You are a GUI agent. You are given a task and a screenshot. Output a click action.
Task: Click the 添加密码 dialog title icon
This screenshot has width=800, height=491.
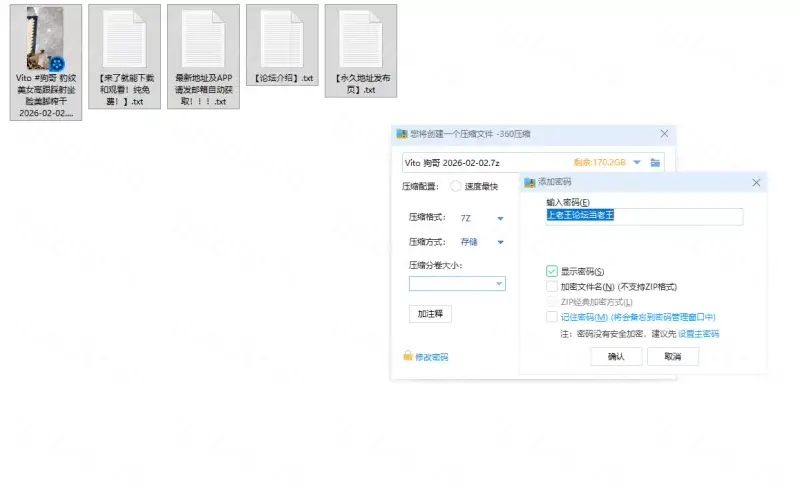(530, 182)
